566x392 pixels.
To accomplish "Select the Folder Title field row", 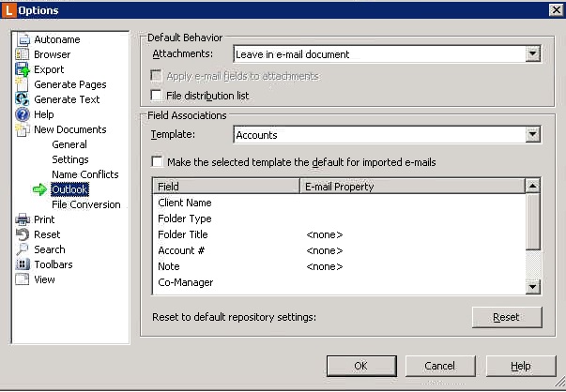I will pos(183,234).
